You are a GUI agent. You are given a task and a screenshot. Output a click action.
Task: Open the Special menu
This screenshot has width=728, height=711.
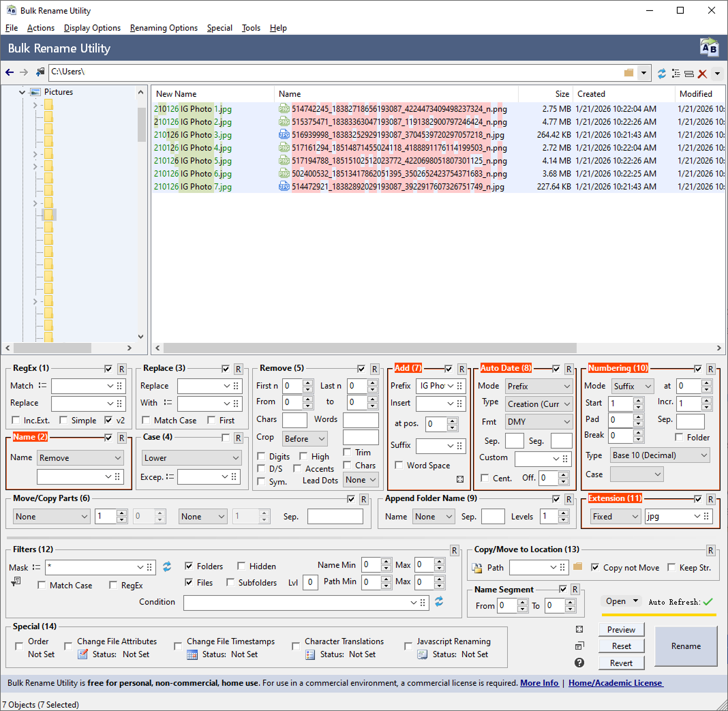coord(219,28)
